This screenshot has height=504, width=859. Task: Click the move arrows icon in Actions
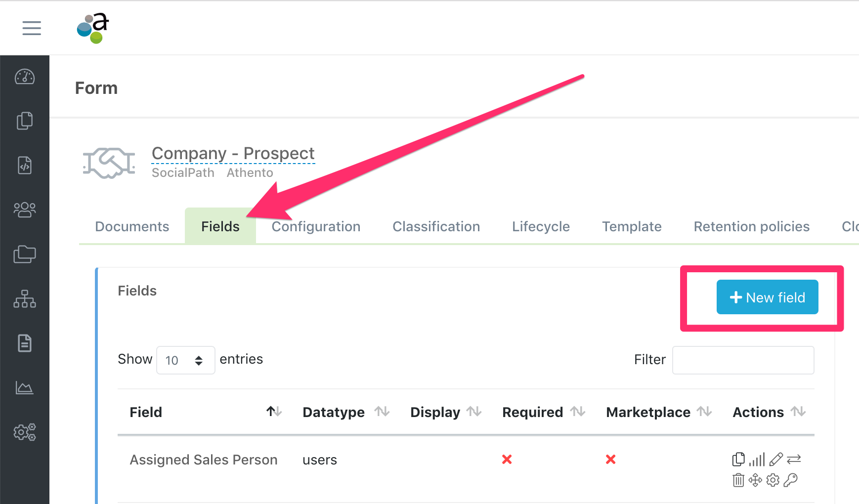[x=755, y=480]
